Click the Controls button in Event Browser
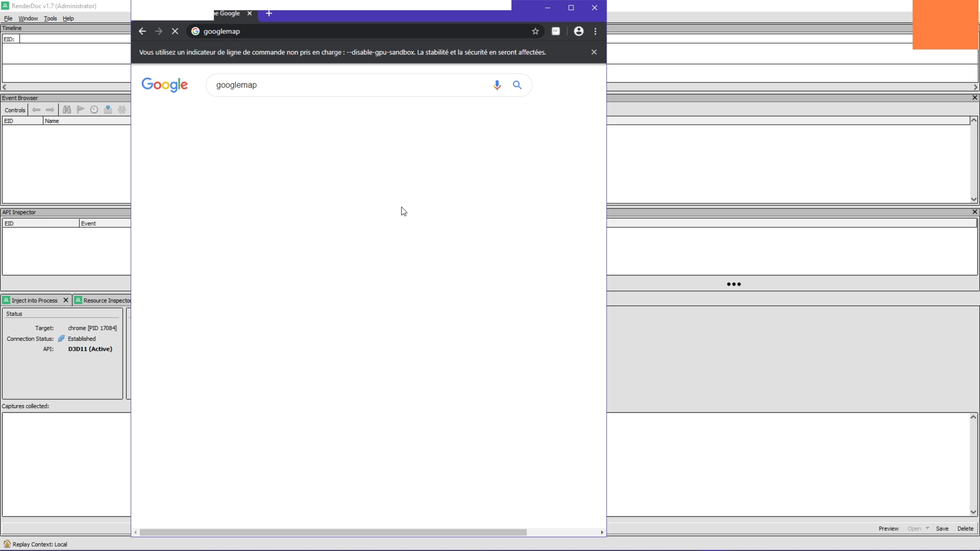980x551 pixels. coord(15,110)
